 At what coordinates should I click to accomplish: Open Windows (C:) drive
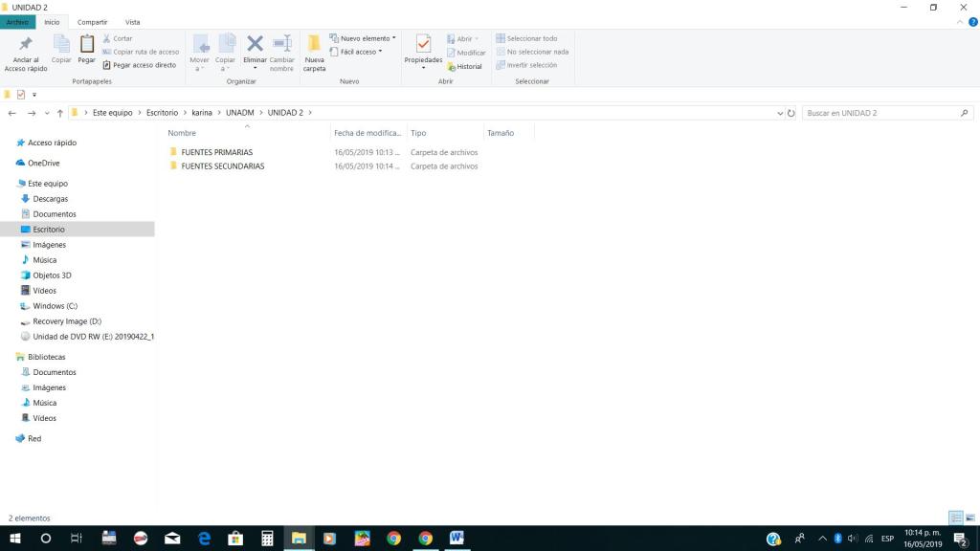point(55,305)
